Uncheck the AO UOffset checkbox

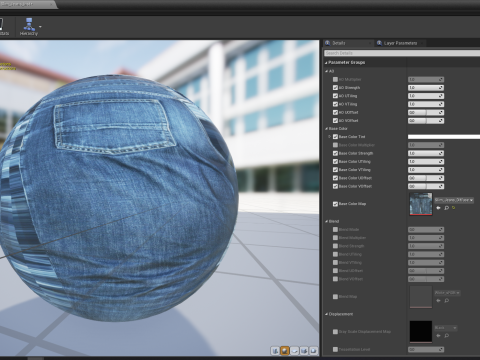click(335, 112)
